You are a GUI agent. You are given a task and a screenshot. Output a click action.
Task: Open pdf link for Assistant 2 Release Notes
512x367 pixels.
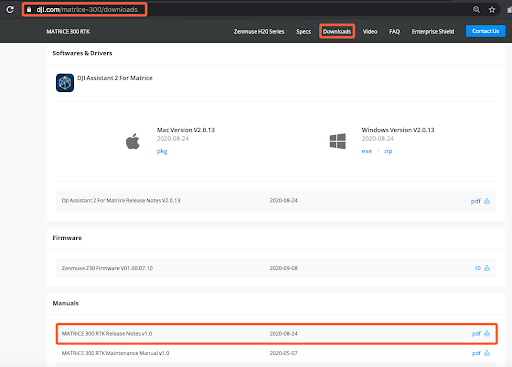click(x=476, y=201)
